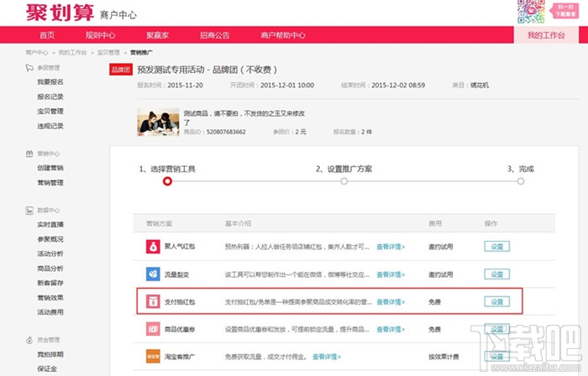588x376 pixels.
Task: Open 创建营销 in the sidebar
Action: 50,168
